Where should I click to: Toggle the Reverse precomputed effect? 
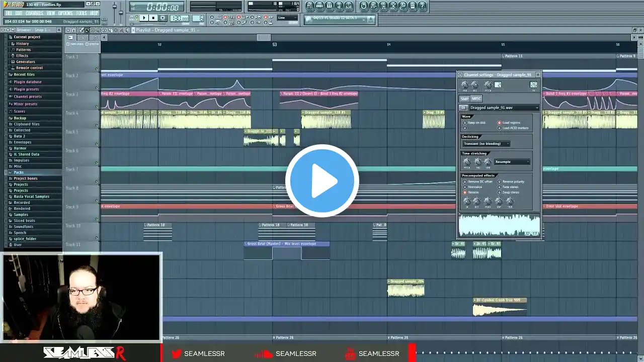(x=465, y=193)
